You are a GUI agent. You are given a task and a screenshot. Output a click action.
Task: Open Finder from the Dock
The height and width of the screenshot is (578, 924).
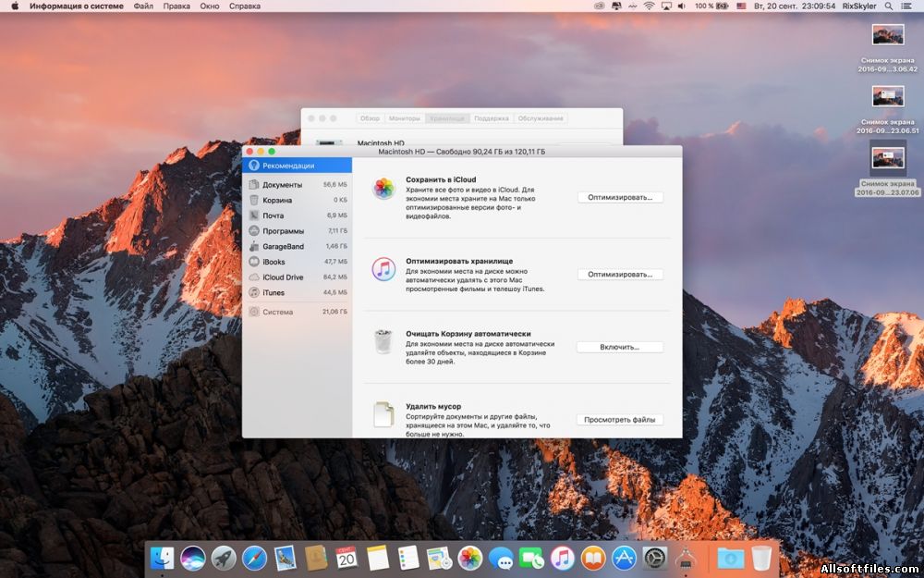[162, 558]
